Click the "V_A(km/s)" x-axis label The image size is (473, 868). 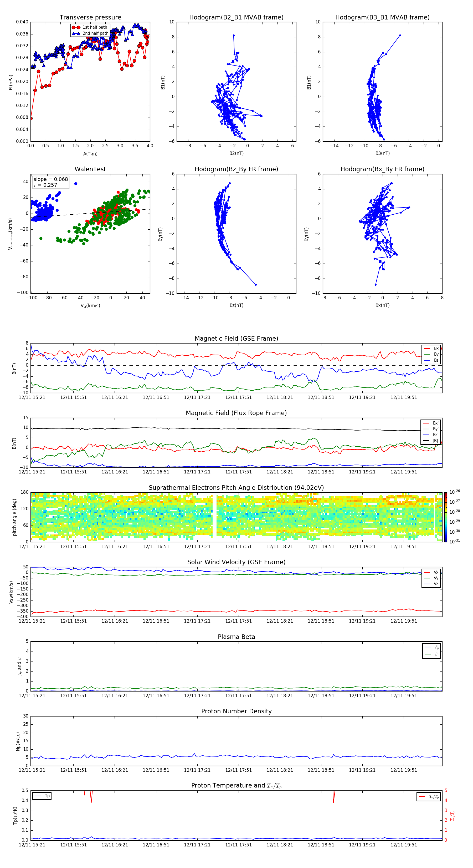[90, 306]
